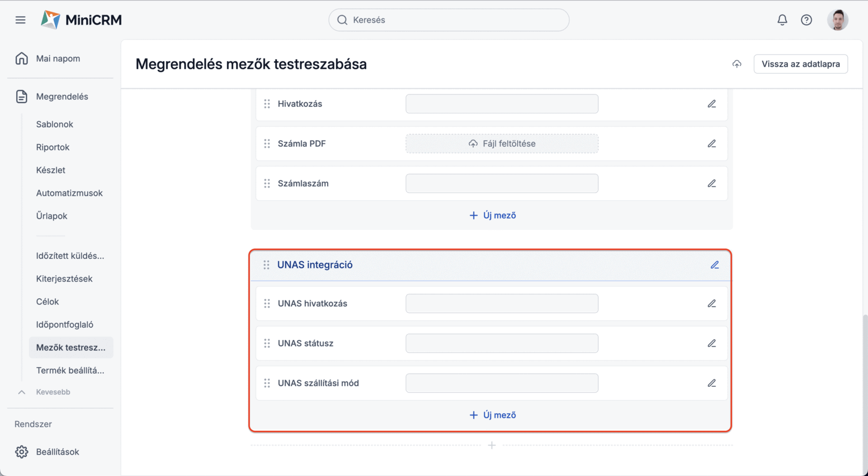Screen dimensions: 868x476
Task: Select Mezők testreszabása sidebar item
Action: [71, 347]
